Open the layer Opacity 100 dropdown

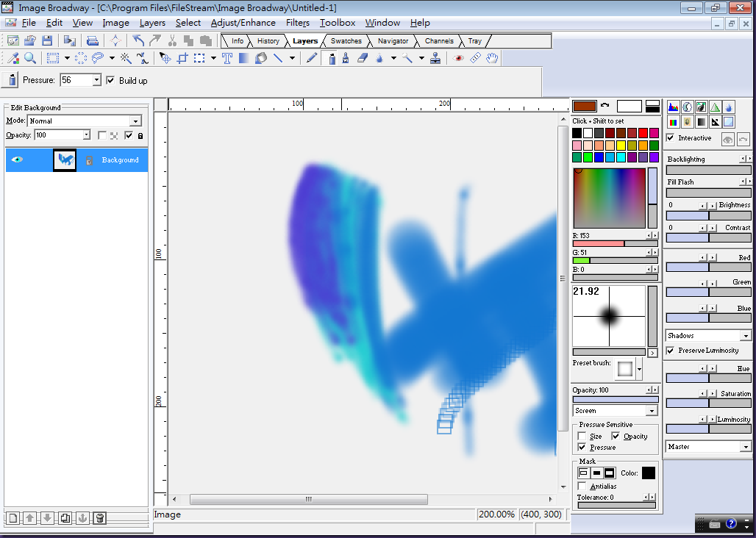[86, 134]
